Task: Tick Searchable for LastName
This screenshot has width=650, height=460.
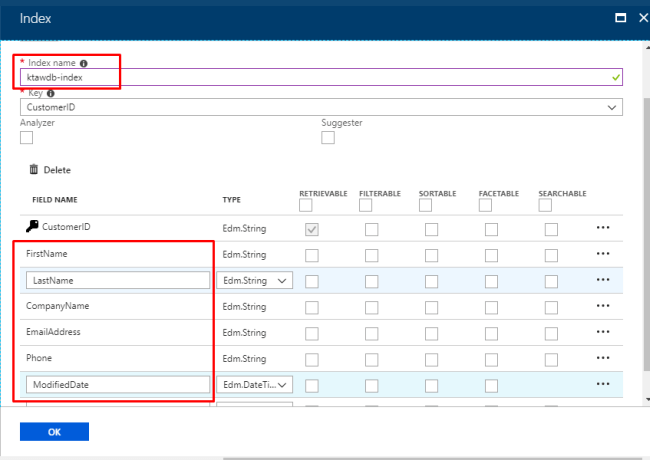Action: click(551, 282)
